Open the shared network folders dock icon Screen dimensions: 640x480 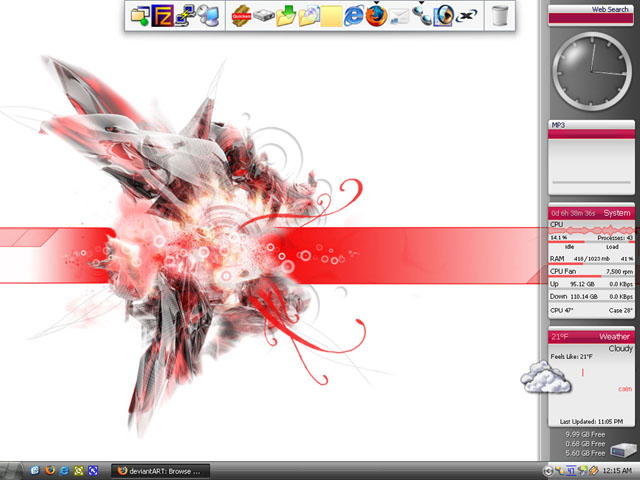point(140,16)
